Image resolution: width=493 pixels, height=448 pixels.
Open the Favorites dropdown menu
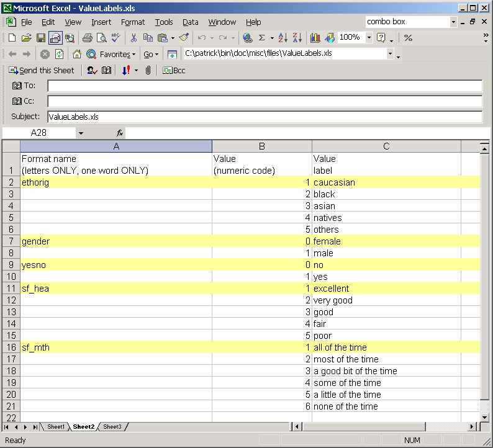[x=117, y=54]
